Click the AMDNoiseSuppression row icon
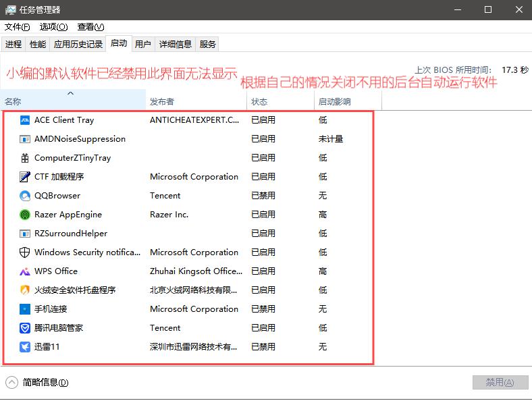 tap(25, 139)
